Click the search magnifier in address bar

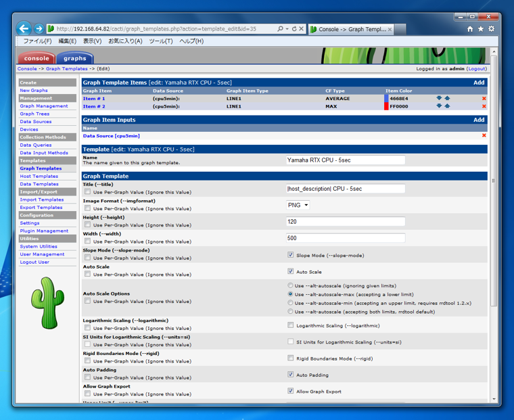tap(280, 29)
